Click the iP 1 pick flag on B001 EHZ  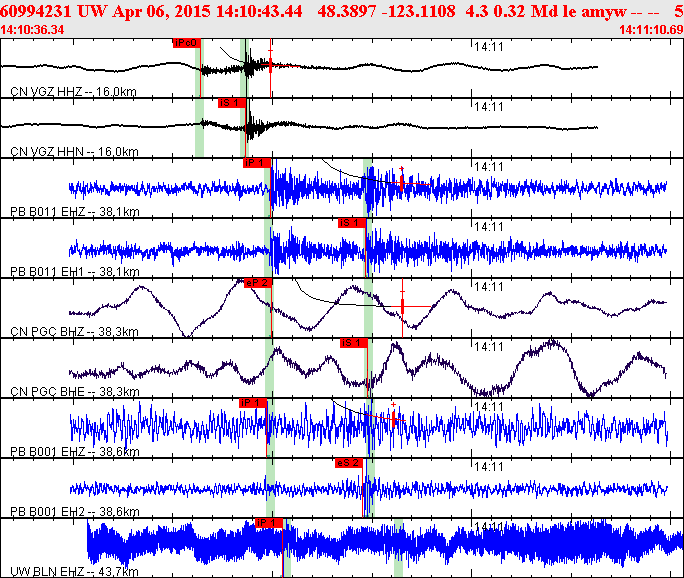[x=253, y=403]
